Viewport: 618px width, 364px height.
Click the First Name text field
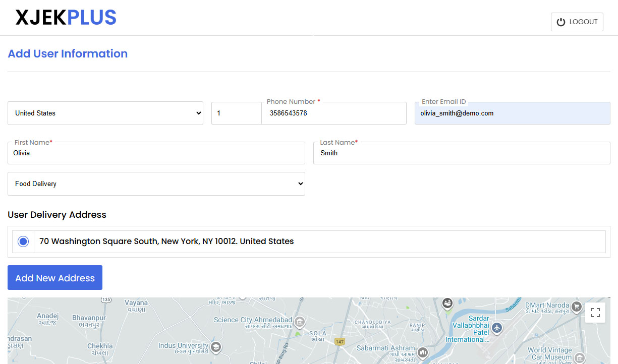(156, 153)
